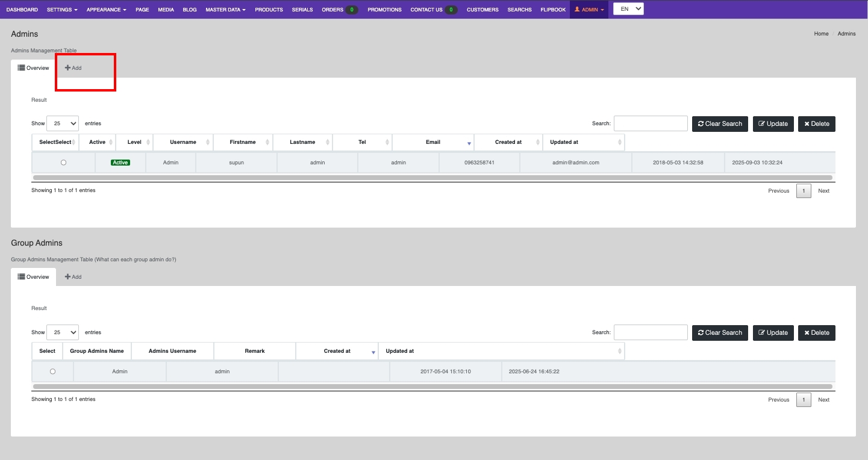Sort Group Admins by Created at arrow
The height and width of the screenshot is (460, 868).
click(373, 352)
